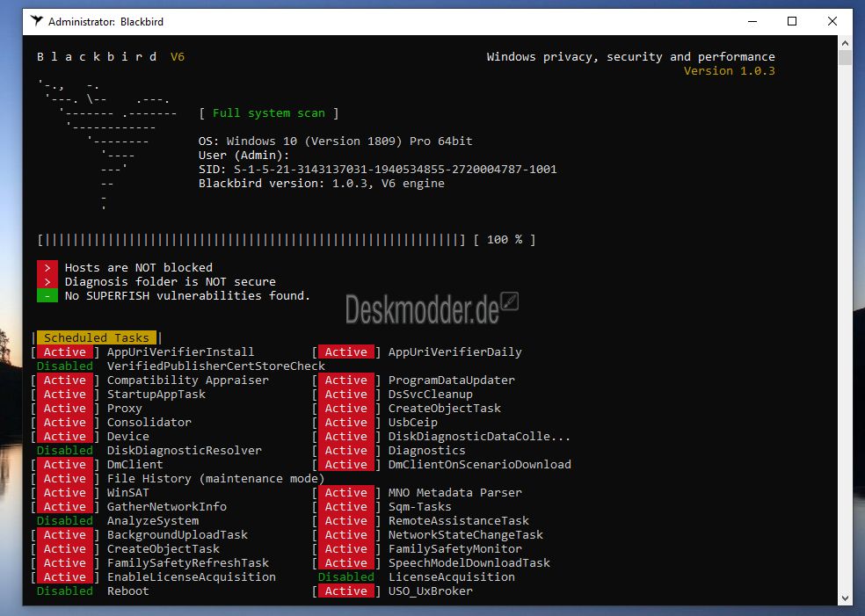Click Active badge for UsbCeip
The width and height of the screenshot is (865, 616).
coord(345,423)
